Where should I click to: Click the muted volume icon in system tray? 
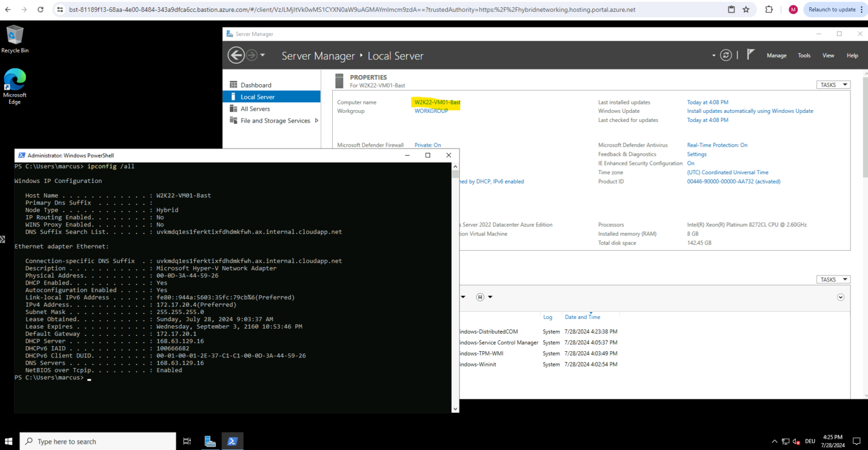(x=797, y=442)
